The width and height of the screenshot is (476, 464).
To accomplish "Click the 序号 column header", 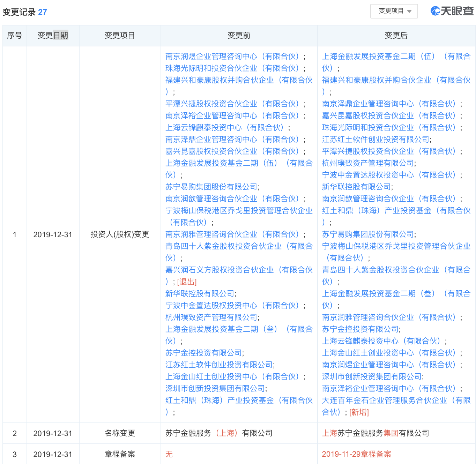I will pyautogui.click(x=15, y=36).
